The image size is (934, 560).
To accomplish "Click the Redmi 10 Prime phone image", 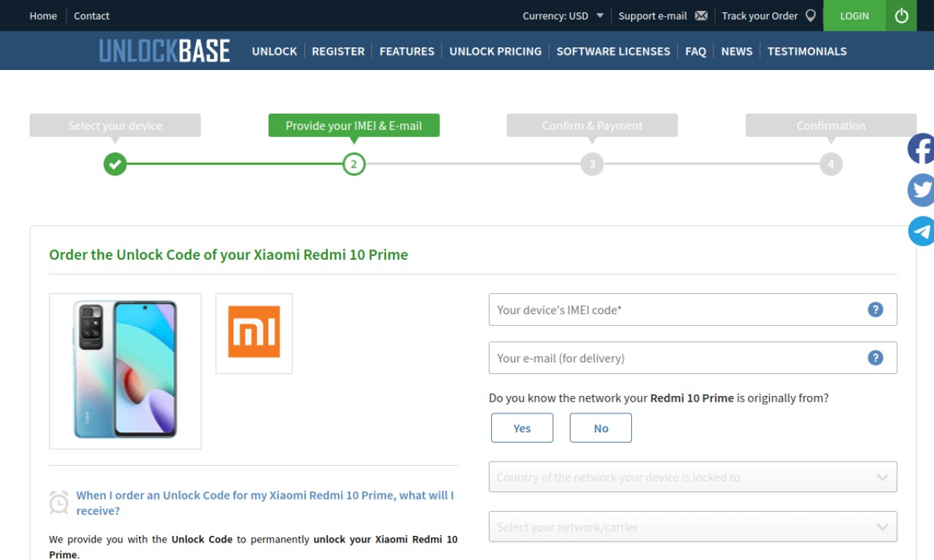I will [126, 370].
